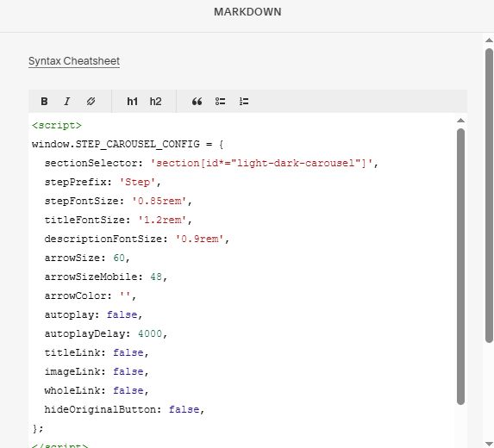Click the MARKDOWN panel title

tap(247, 12)
